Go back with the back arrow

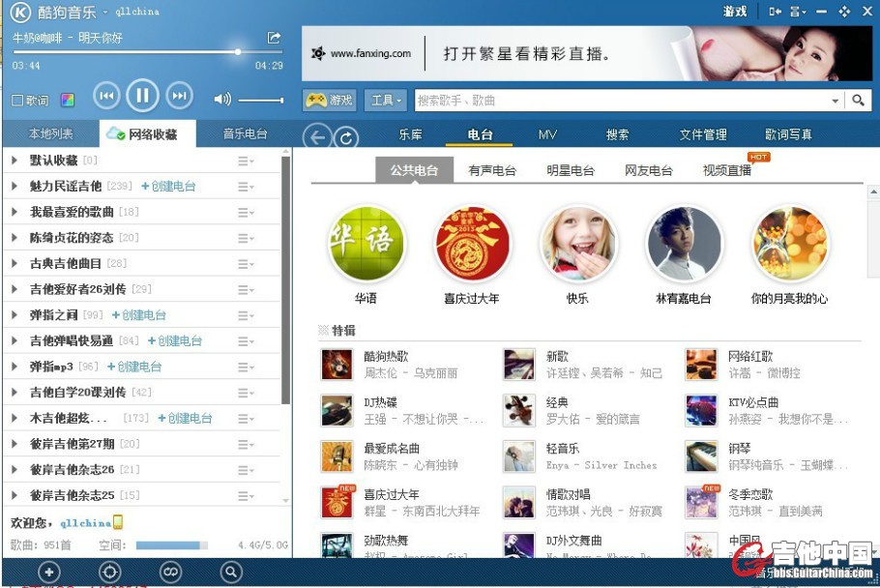(317, 137)
